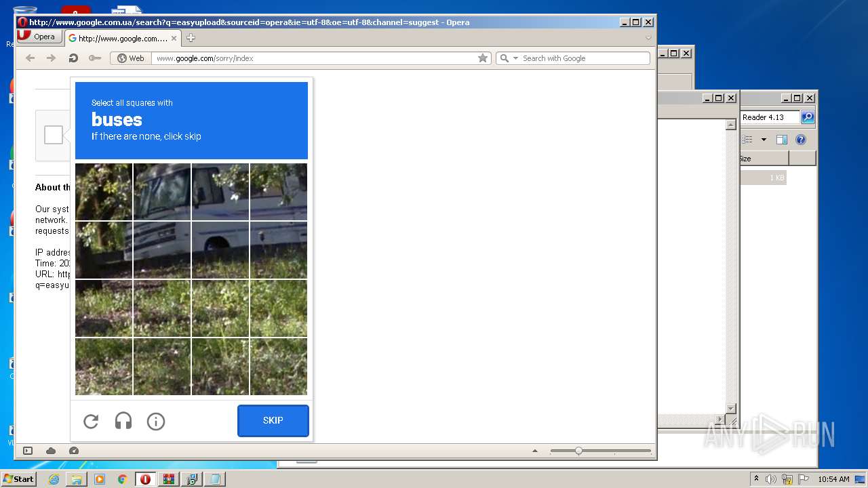Viewport: 868px width, 488px height.
Task: Get a new challenge via reload icon
Action: (x=91, y=422)
